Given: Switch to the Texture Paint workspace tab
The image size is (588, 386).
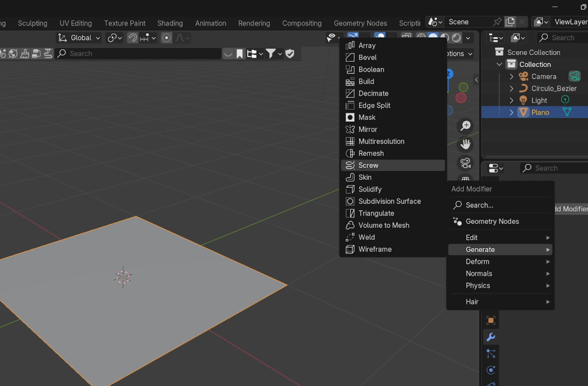Looking at the screenshot, I should coord(125,23).
